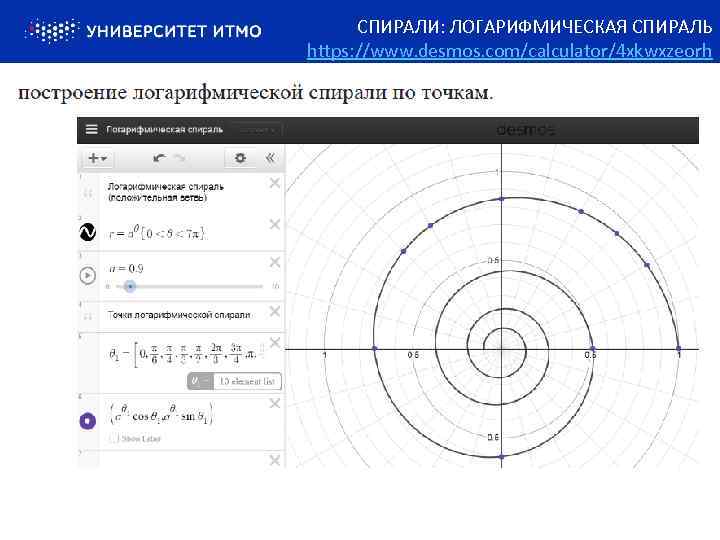Click the spiral point at top of vertical axis
The width and height of the screenshot is (720, 540).
[x=501, y=199]
